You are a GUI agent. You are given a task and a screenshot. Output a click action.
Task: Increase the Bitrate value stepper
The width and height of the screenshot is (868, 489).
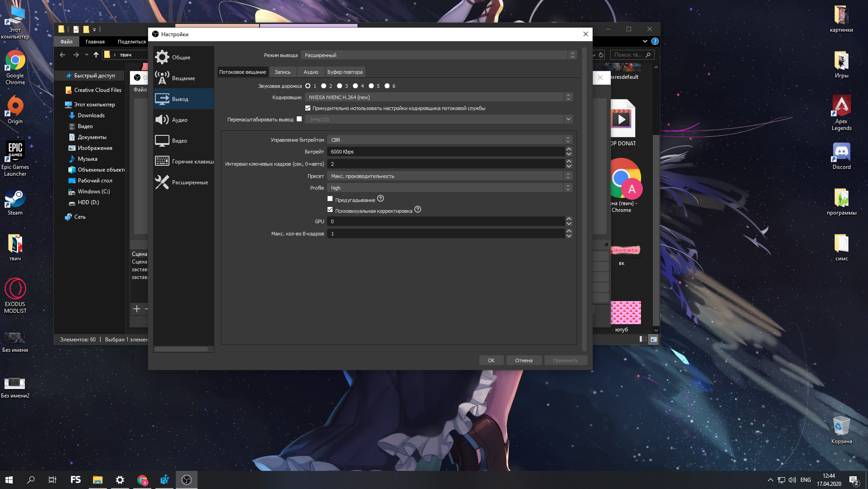coord(569,149)
